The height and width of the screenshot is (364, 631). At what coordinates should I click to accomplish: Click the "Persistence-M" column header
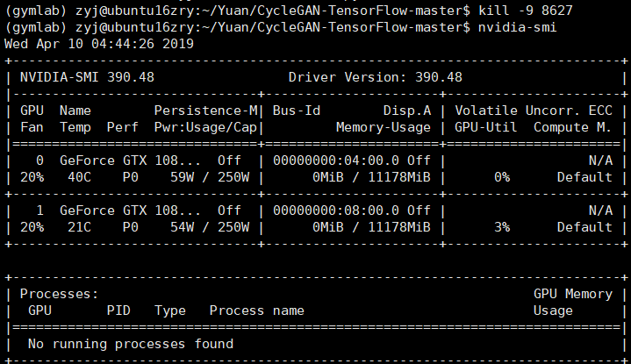206,111
